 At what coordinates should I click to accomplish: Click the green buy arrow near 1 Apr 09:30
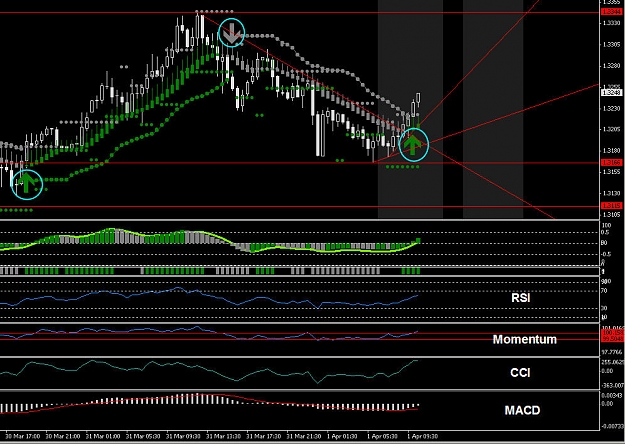click(413, 145)
